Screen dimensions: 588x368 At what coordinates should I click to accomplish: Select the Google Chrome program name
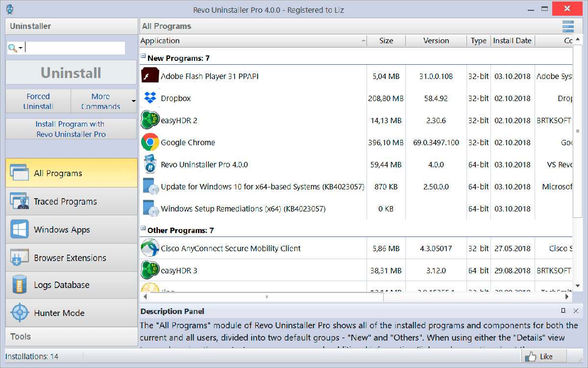tap(188, 143)
